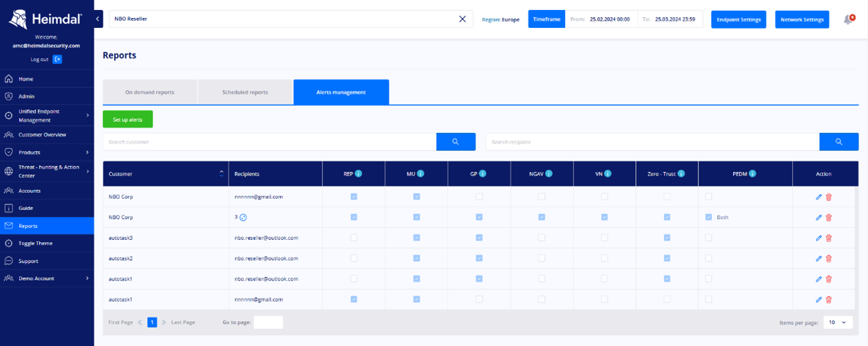The image size is (868, 346).
Task: Toggle Zero - Trust for autotask3
Action: (x=667, y=238)
